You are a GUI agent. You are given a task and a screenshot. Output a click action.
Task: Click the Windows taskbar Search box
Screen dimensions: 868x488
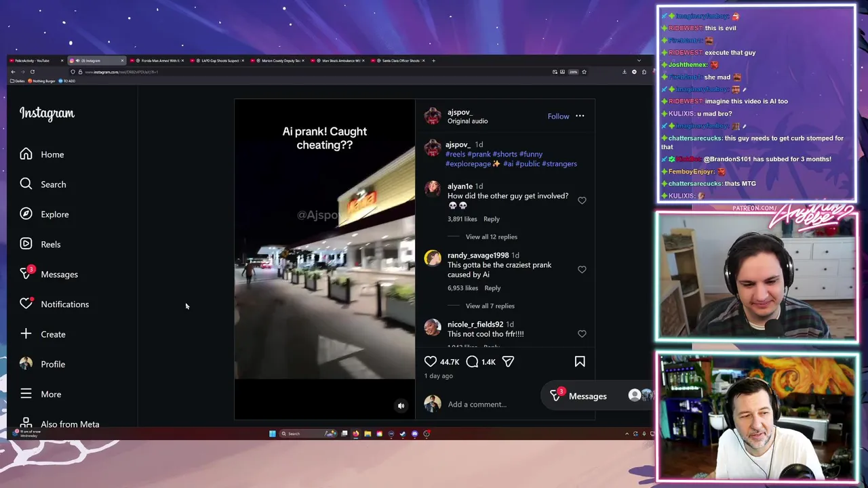click(x=308, y=434)
